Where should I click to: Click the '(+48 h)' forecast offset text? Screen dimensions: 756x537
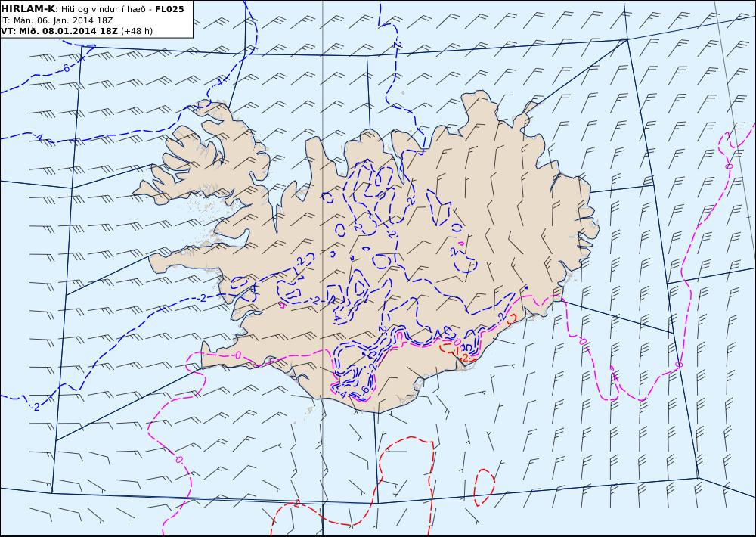[136, 31]
